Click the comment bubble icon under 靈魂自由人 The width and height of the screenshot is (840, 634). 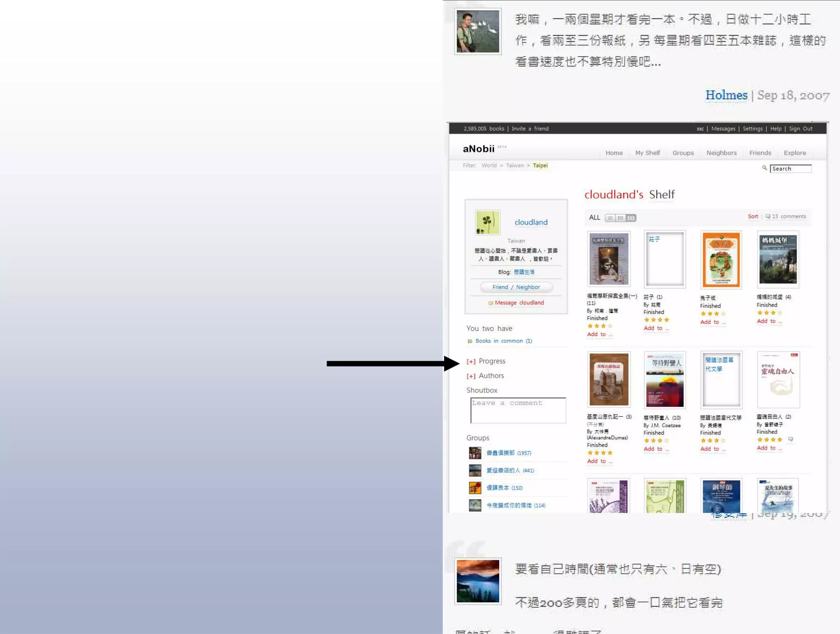(x=791, y=439)
